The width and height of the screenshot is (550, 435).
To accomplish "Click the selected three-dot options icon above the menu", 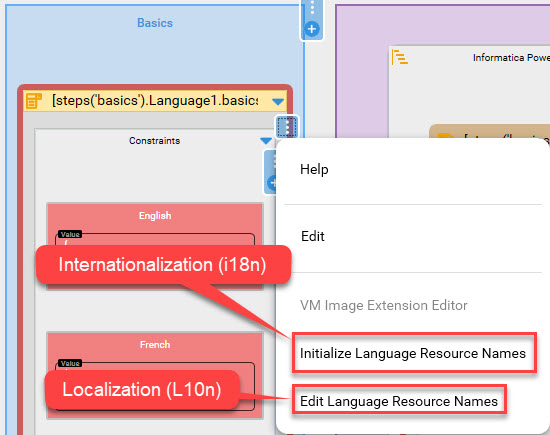I will pos(287,127).
